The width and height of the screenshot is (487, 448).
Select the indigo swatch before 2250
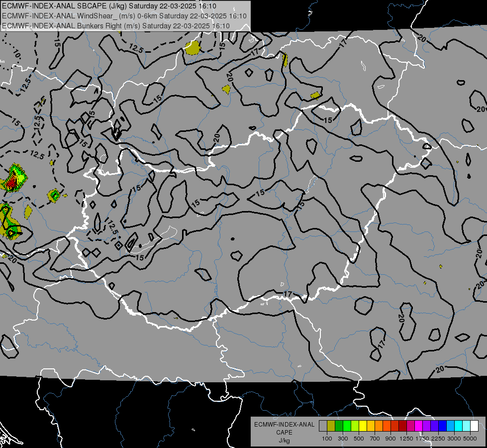(x=435, y=426)
